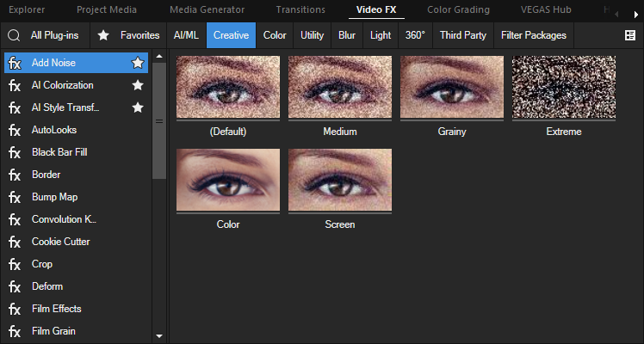
Task: Click the search magnifier icon beside All Plug-ins
Action: (x=15, y=35)
